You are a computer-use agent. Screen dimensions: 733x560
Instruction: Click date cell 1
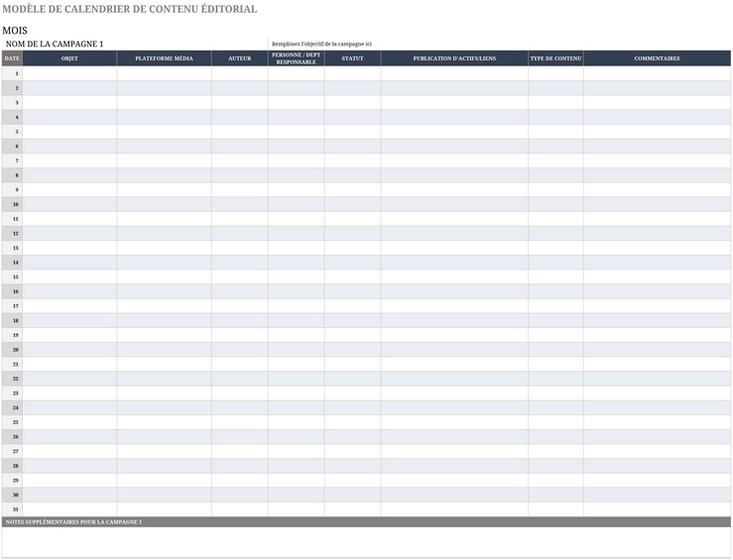[x=12, y=73]
